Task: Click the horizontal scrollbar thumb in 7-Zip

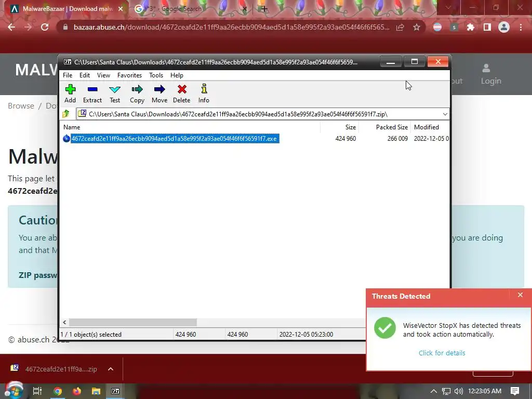Action: [x=132, y=322]
